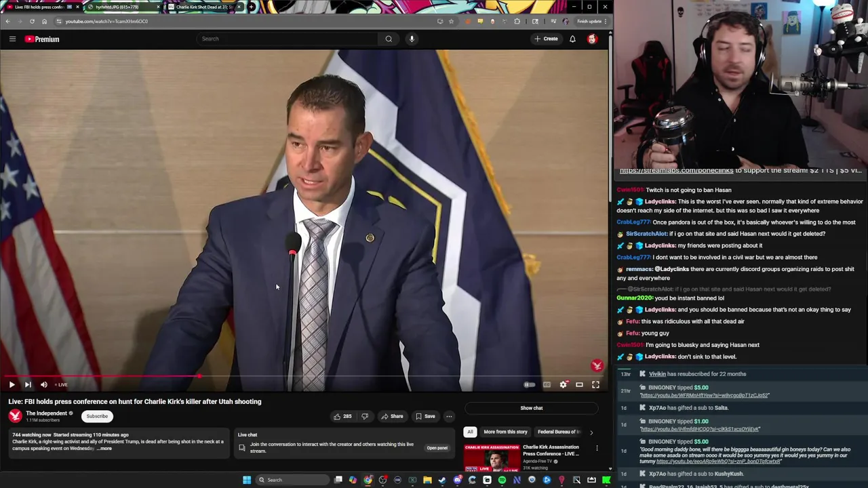
Task: Open the YouTube account avatar menu
Action: 592,39
